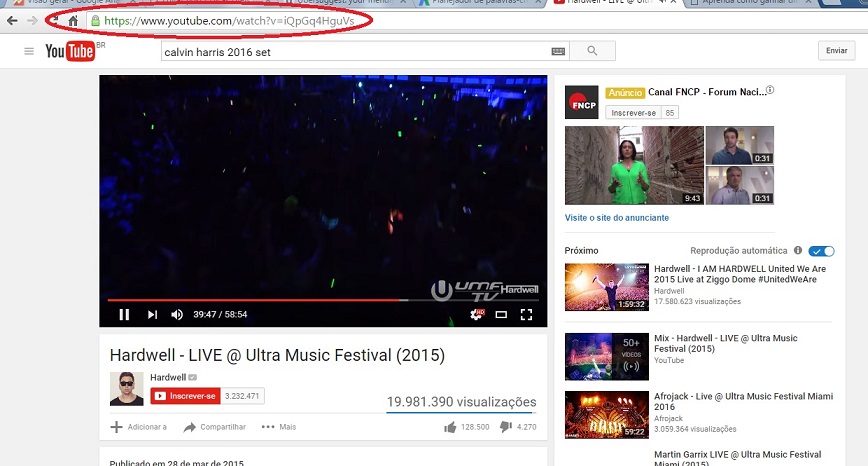Open Mix - Hardwell LIVE title link

(x=726, y=343)
